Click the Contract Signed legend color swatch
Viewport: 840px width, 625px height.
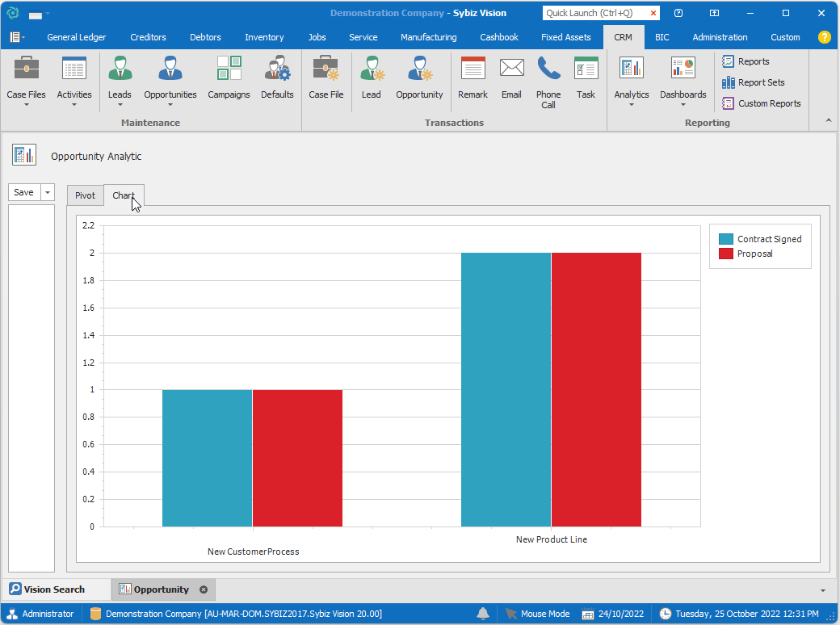tap(726, 239)
